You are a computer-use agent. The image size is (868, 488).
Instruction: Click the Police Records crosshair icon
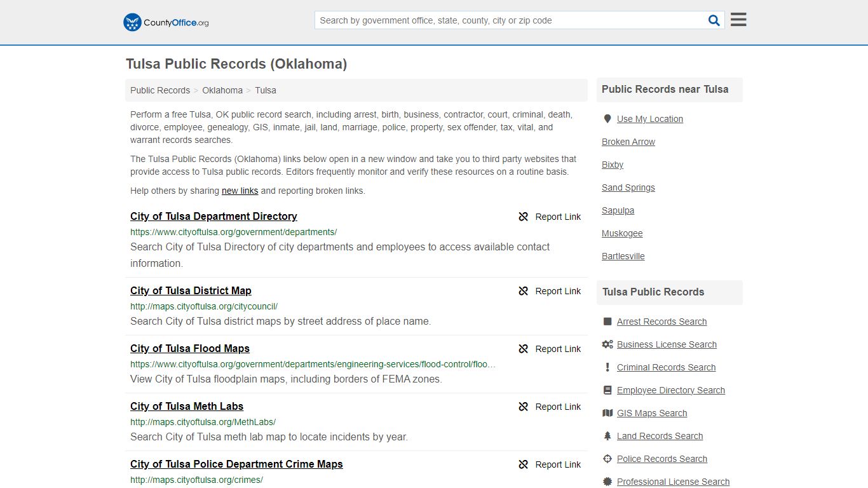pos(607,459)
